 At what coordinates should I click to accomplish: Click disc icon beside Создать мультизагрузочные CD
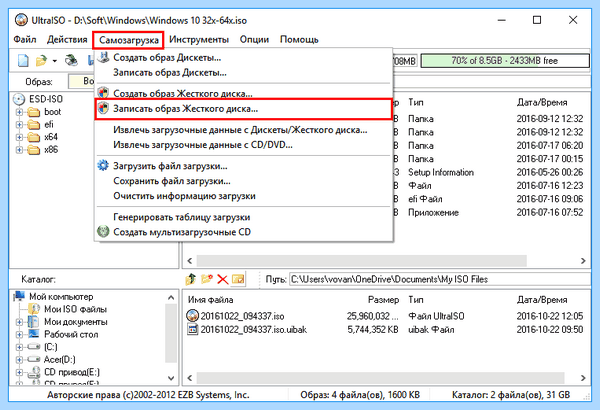103,232
